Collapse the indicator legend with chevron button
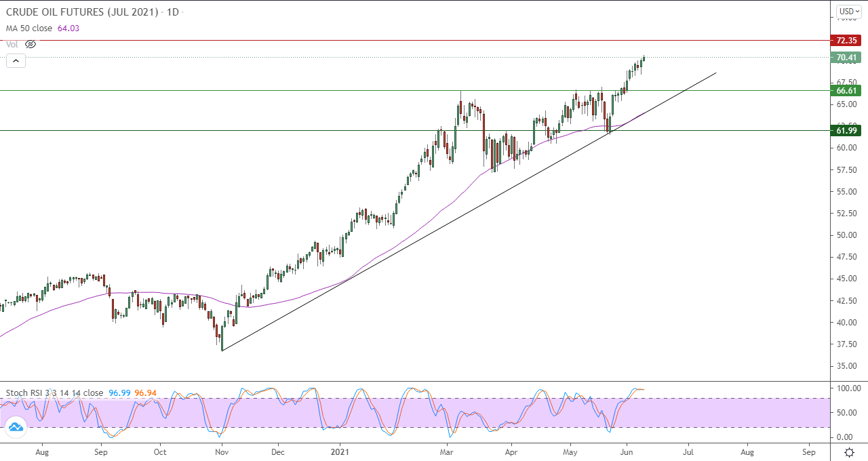 (x=16, y=60)
